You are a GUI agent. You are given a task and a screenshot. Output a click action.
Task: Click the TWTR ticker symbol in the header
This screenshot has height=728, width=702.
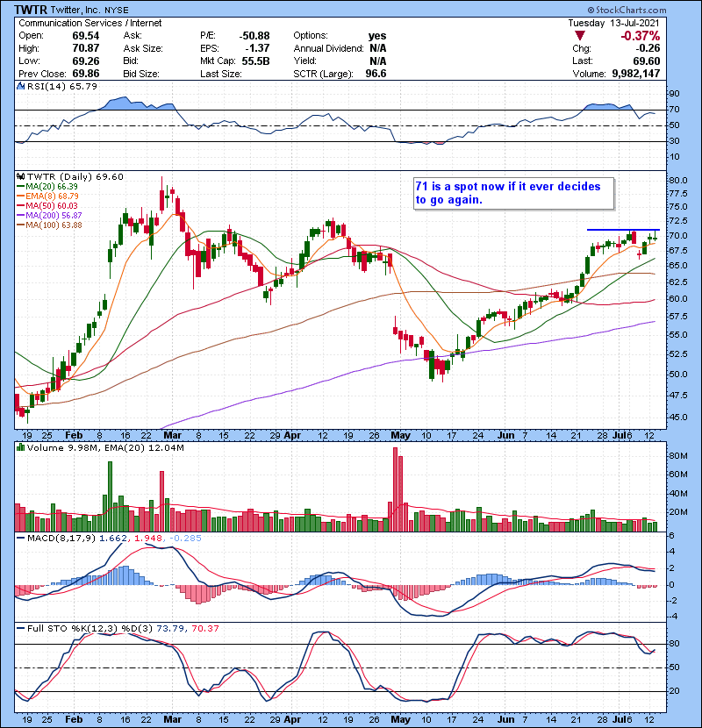click(x=31, y=10)
